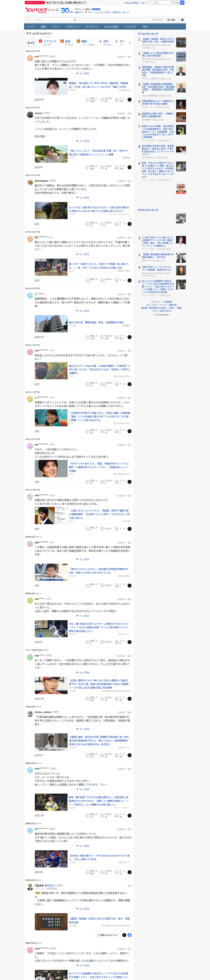Share n_s******** comment on X
This screenshot has width=210, height=980.
[130, 431]
